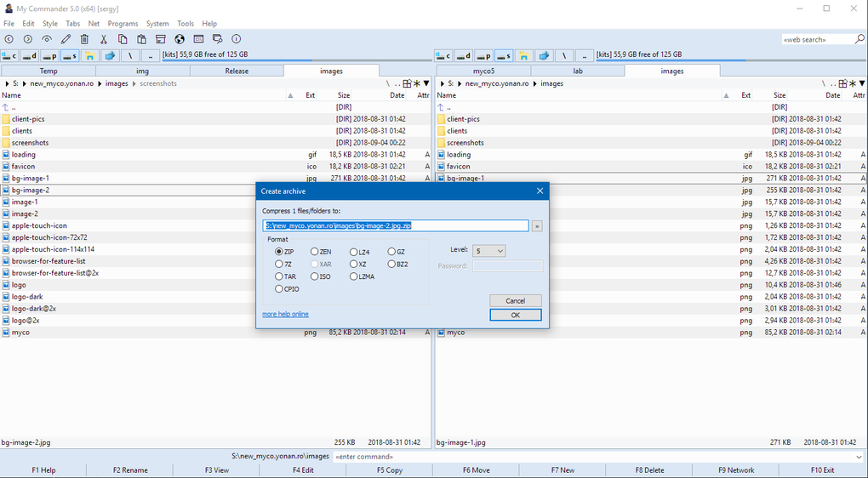The image size is (868, 478).
Task: Select the LZMA format option
Action: pyautogui.click(x=354, y=276)
